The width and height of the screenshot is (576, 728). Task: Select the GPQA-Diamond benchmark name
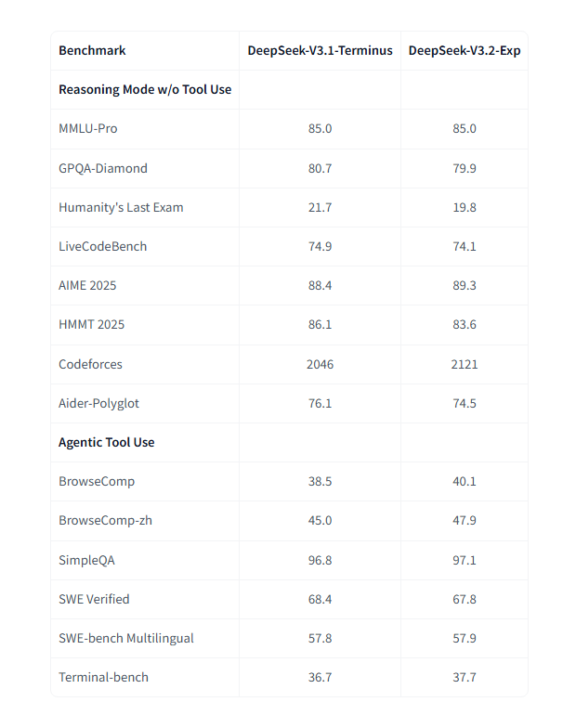point(103,168)
